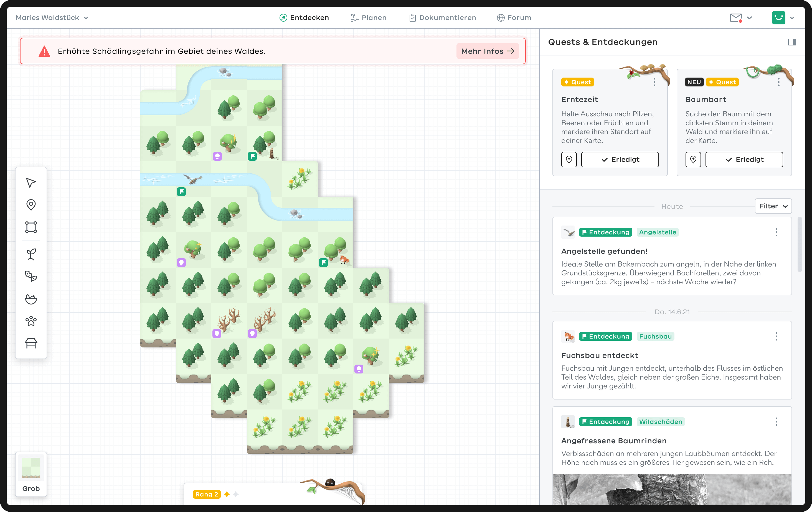Click the Angelstelle bird thumbnail icon
This screenshot has height=512, width=812.
568,232
